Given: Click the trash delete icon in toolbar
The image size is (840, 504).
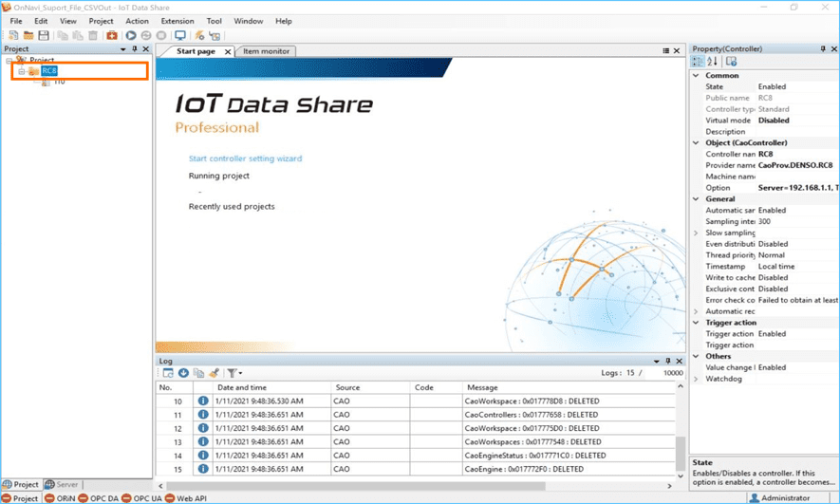Looking at the screenshot, I should [x=93, y=35].
